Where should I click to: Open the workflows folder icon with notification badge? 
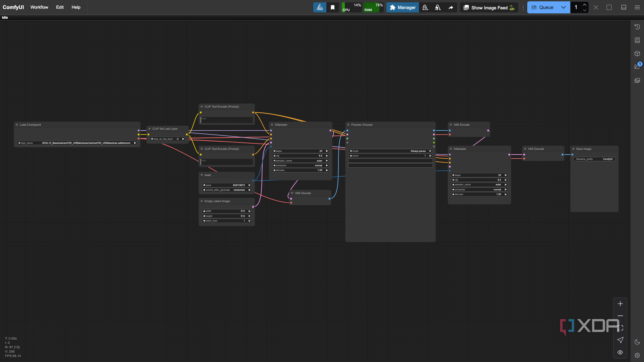point(636,66)
